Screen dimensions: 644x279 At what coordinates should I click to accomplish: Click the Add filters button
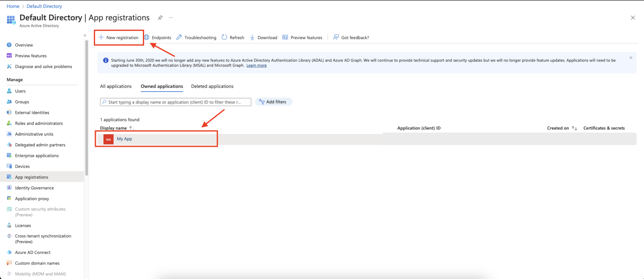[x=273, y=102]
